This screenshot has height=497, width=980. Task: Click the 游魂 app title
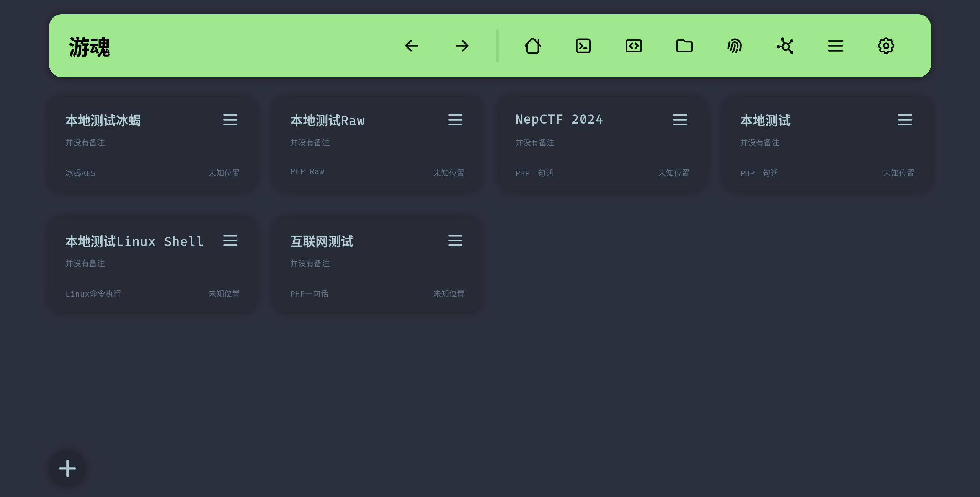tap(90, 47)
